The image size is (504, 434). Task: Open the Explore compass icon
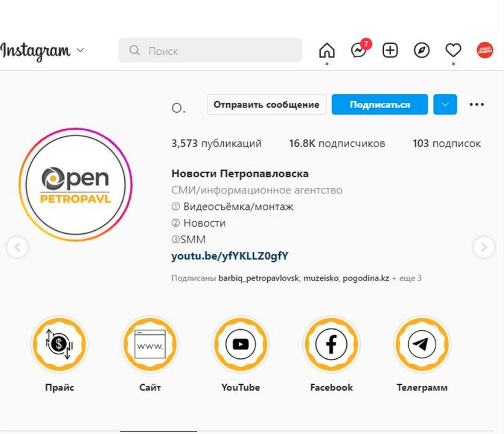[x=422, y=50]
